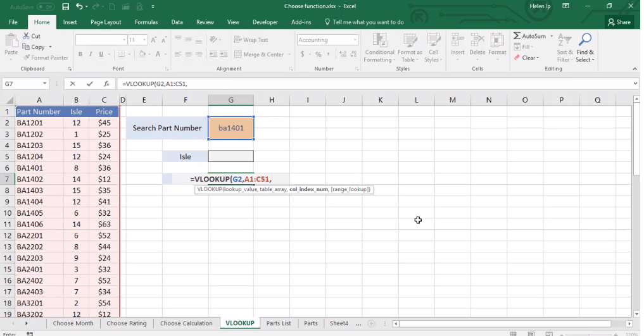Viewport: 644px width, 336px height.
Task: Open the File menu
Action: tap(13, 22)
